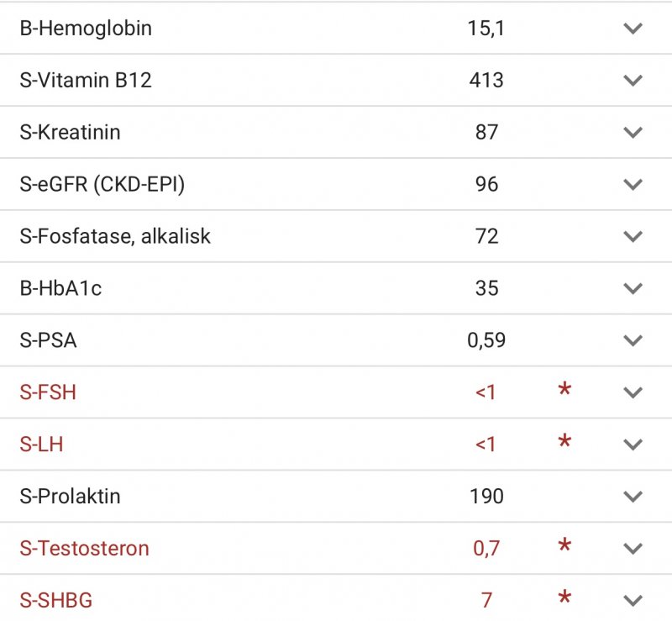Show B-HbA1c details with the chevron
This screenshot has width=672, height=621.
[x=633, y=288]
